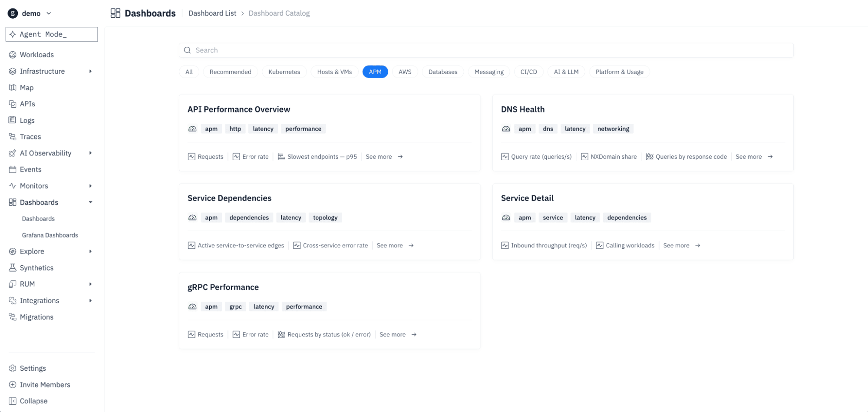Select the Platform & Usage filter
This screenshot has height=412, width=868.
[619, 72]
